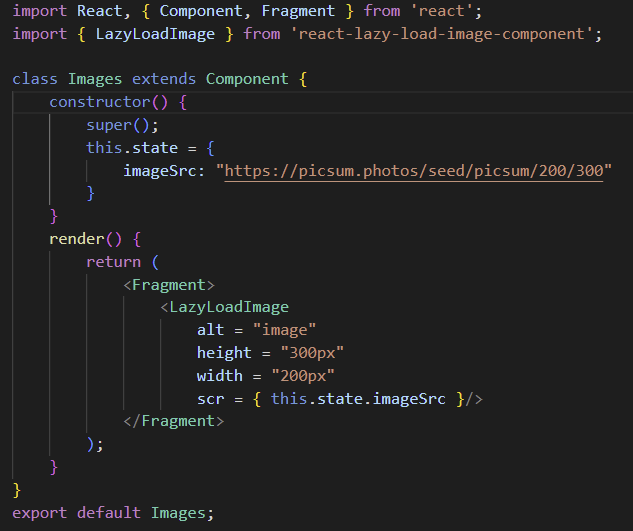Screen dimensions: 633x531
Task: Click the picsum.photos URL link
Action: 414,171
